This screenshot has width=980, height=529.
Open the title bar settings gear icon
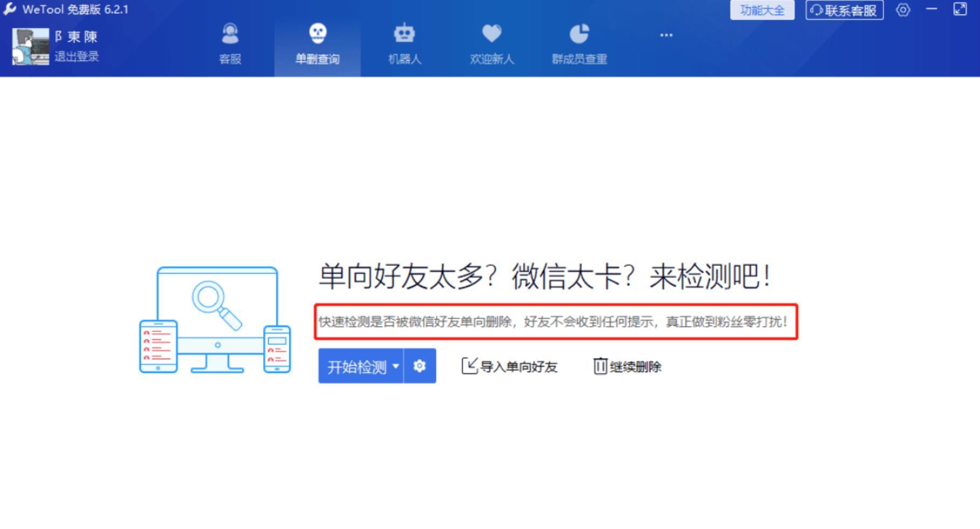pos(903,10)
